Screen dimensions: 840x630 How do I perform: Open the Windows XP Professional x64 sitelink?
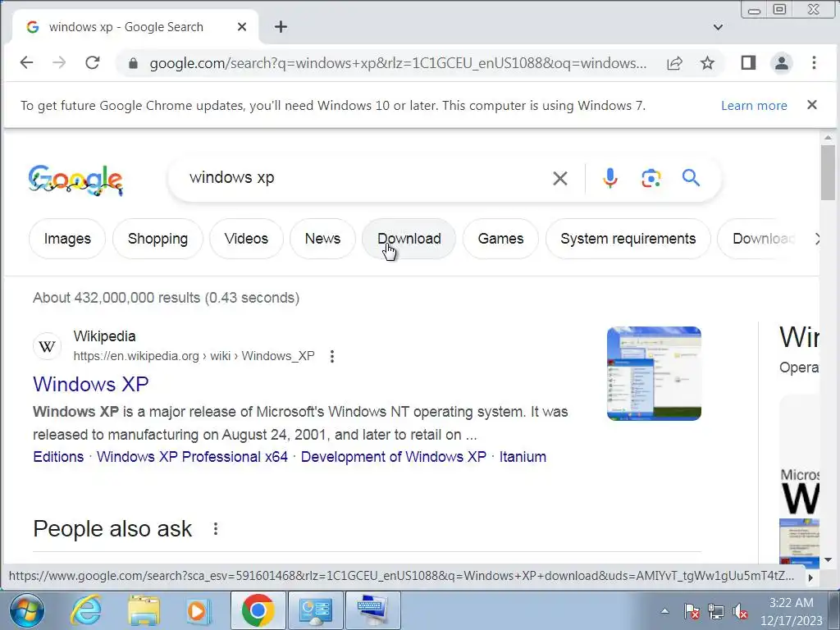click(192, 457)
